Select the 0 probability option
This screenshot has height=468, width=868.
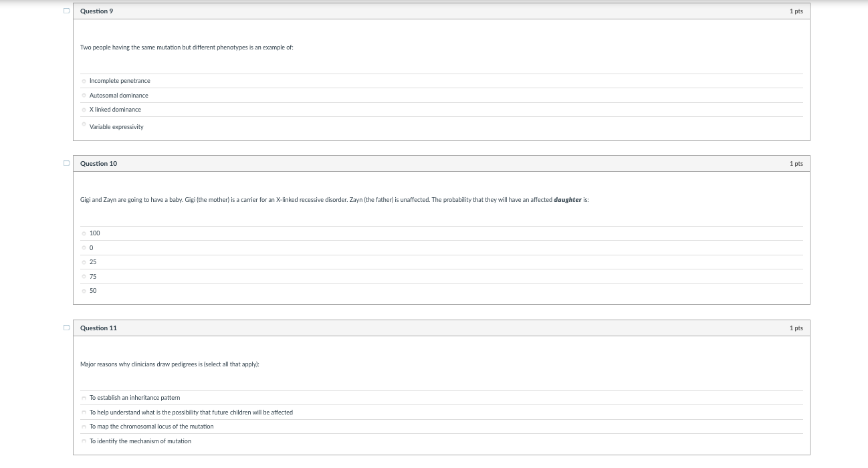(x=84, y=248)
